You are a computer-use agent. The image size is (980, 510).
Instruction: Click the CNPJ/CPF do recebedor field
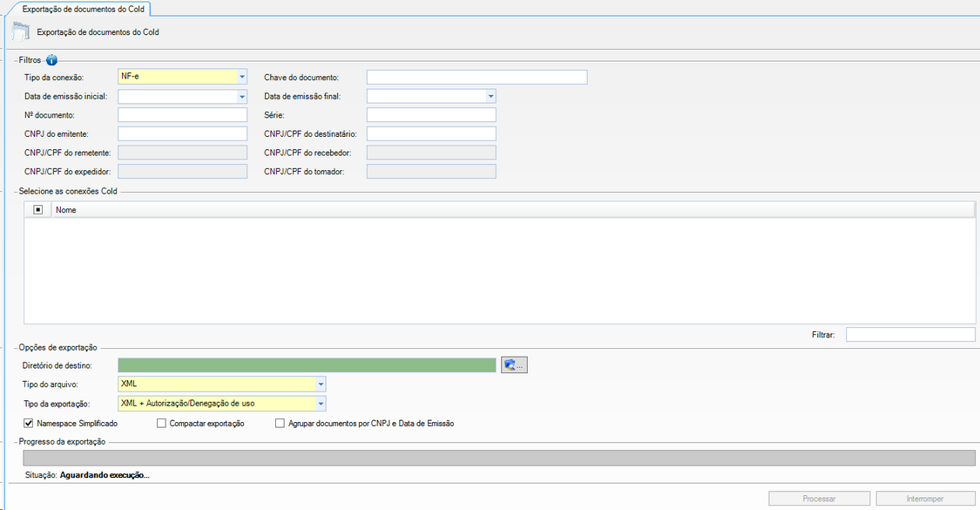(x=431, y=153)
